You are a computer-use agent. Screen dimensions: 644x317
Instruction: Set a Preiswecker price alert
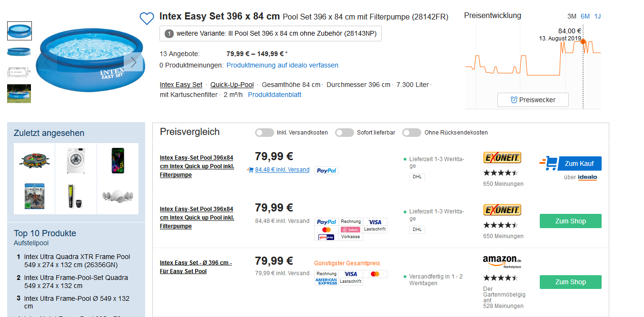[x=533, y=100]
